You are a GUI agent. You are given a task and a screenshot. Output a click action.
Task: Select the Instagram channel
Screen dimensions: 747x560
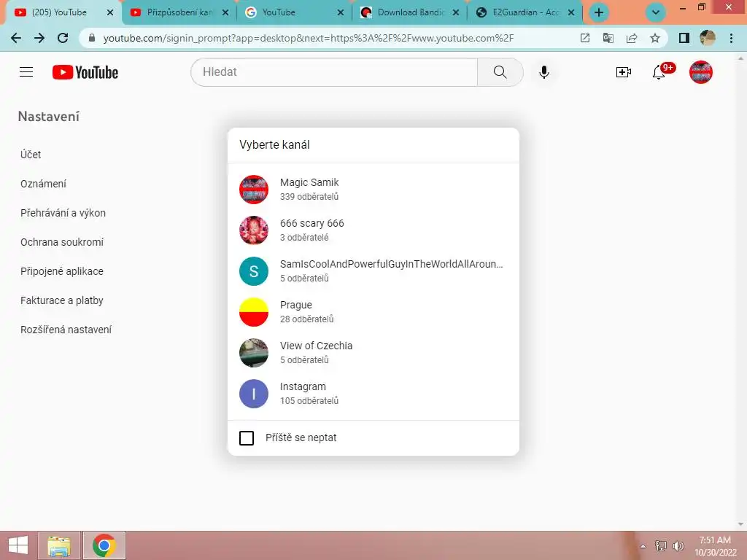[x=373, y=394]
